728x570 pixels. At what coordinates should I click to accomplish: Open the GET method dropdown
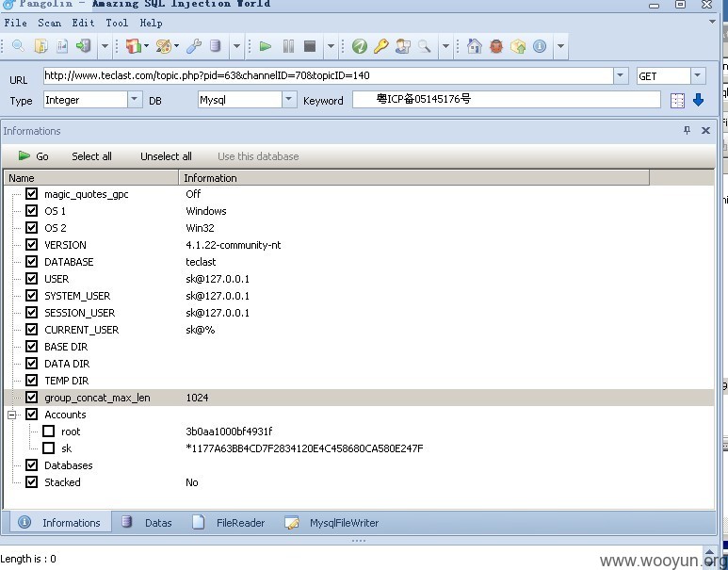[697, 75]
